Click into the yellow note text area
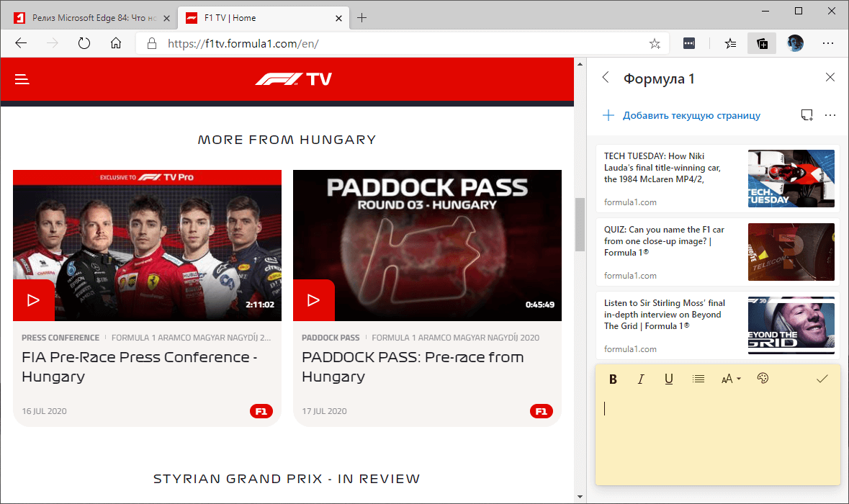This screenshot has height=504, width=849. (x=717, y=438)
